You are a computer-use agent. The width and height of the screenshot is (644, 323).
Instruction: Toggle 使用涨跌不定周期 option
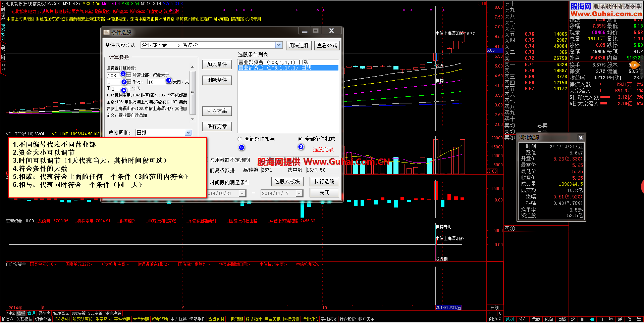coord(230,160)
